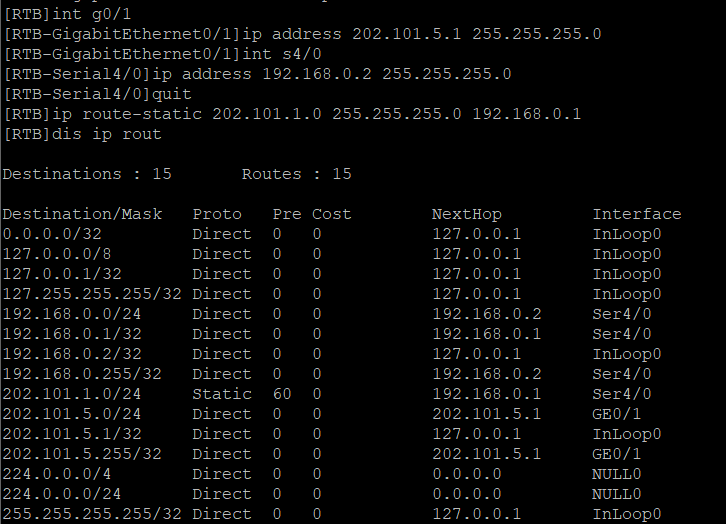The image size is (726, 524).
Task: Click the Pre column header
Action: (x=286, y=213)
